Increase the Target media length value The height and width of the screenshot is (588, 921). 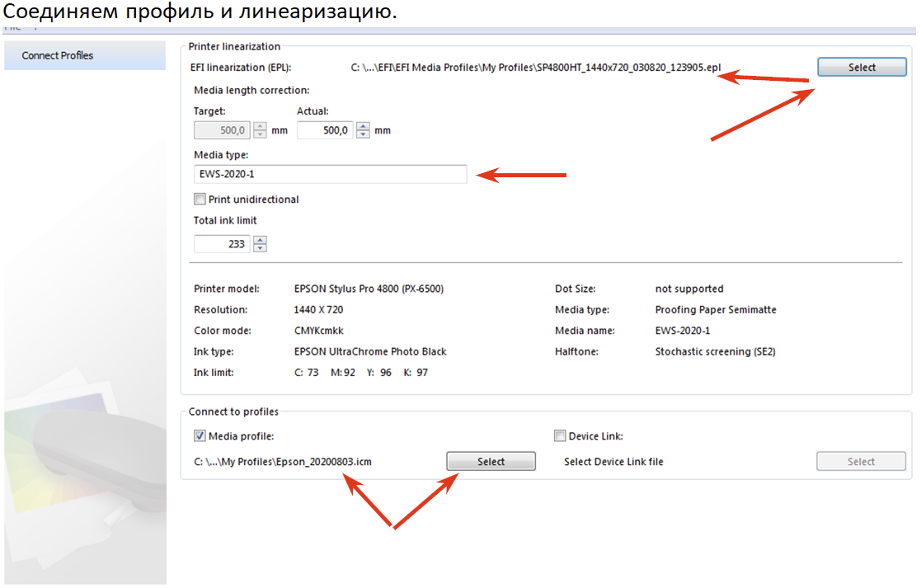click(x=260, y=125)
